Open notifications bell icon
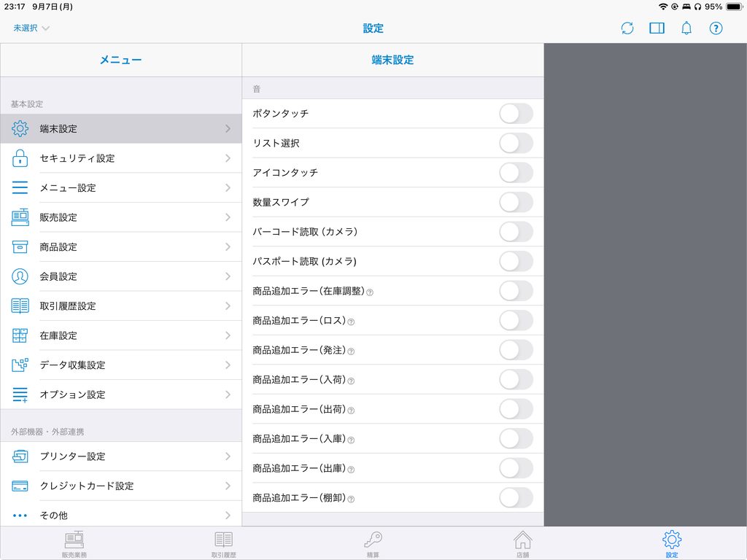This screenshot has width=747, height=560. pos(686,28)
